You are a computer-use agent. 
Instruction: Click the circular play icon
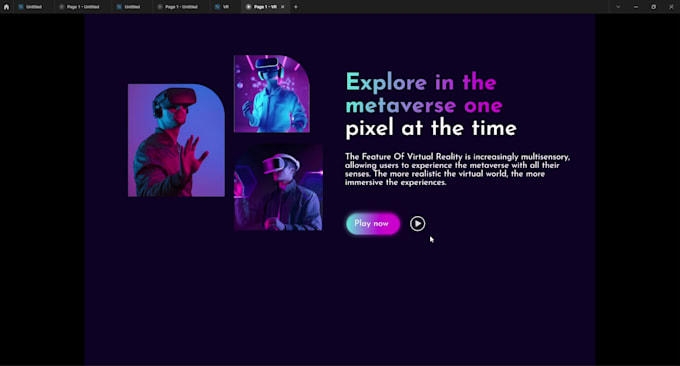[417, 224]
